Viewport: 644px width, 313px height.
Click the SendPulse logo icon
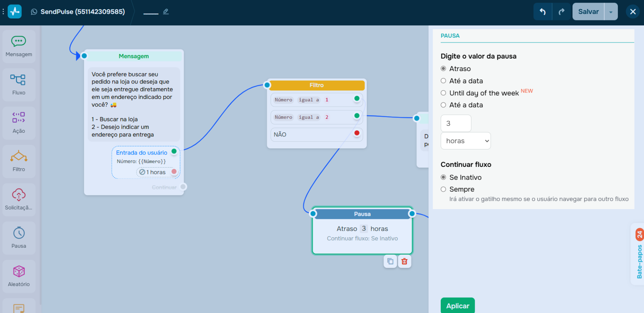(x=14, y=12)
